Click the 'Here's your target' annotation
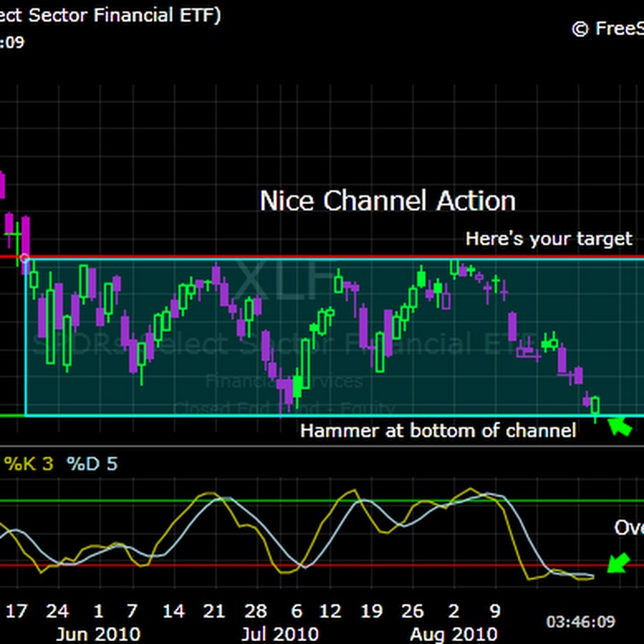The height and width of the screenshot is (644, 644). tap(549, 238)
